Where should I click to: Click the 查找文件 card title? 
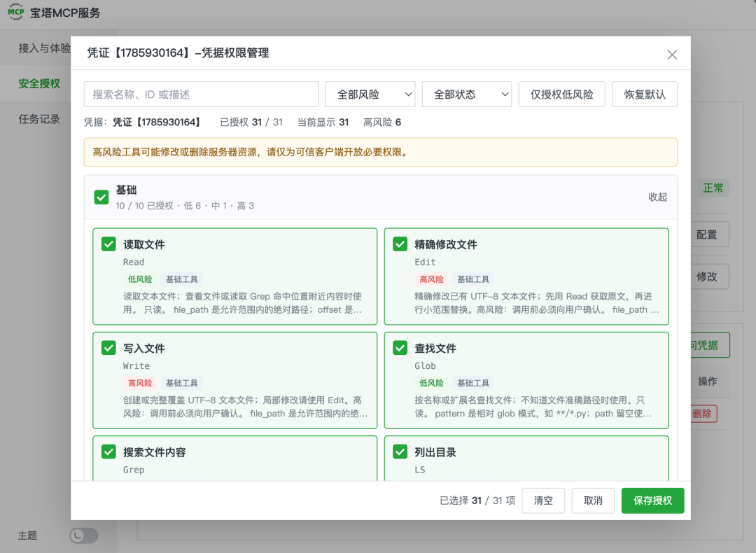435,348
